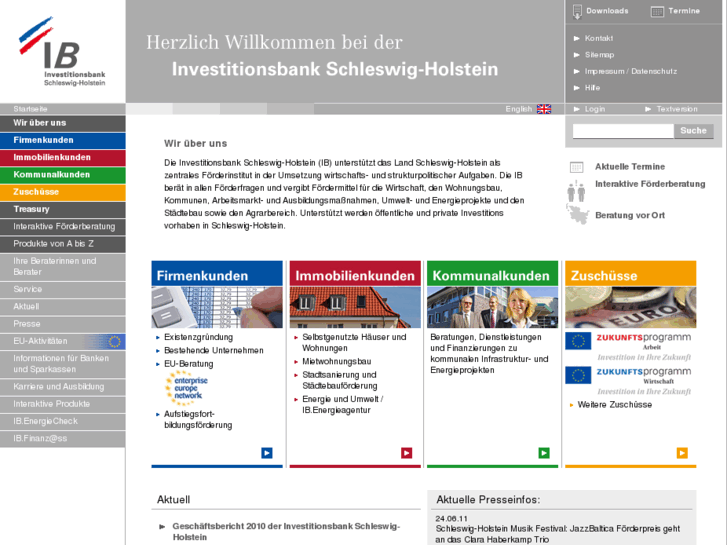The image size is (727, 545).
Task: Open IB.EnergieCheck sidebar item
Action: point(63,421)
